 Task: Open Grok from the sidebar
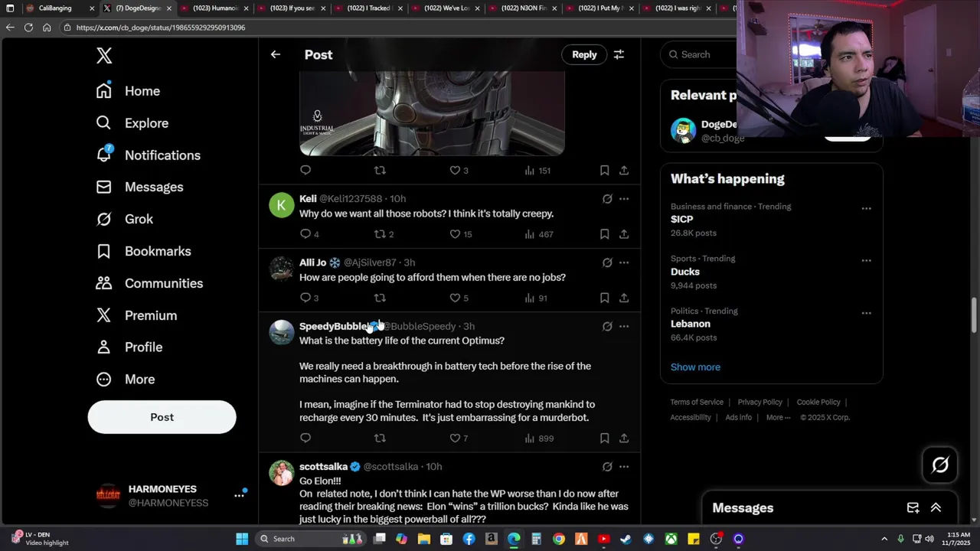tap(124, 220)
